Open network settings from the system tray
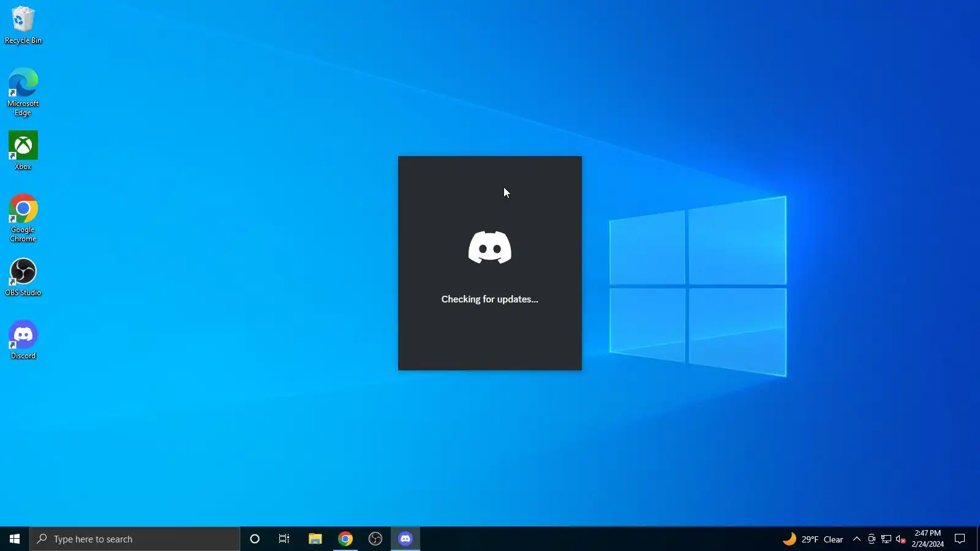 (x=886, y=539)
